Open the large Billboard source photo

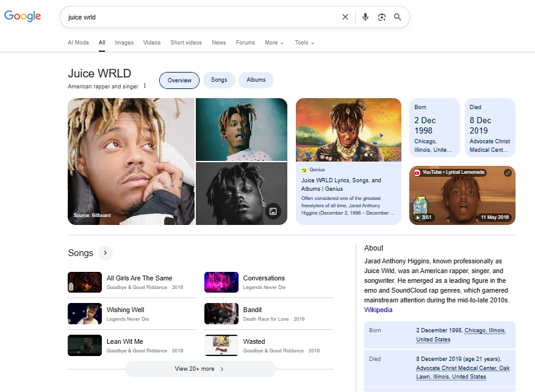point(131,162)
